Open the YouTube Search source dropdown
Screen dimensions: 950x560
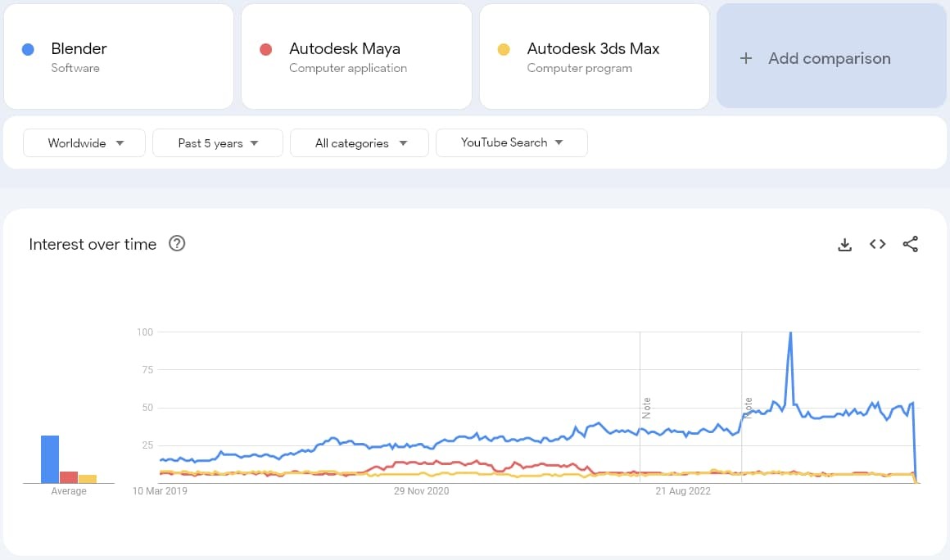coord(511,143)
